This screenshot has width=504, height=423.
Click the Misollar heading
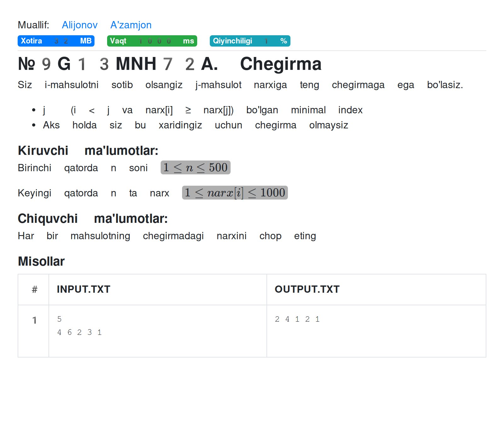[41, 261]
